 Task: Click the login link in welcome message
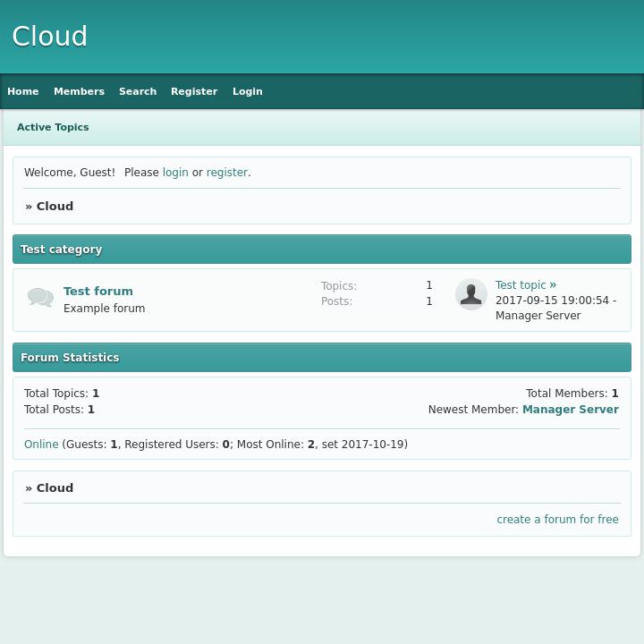coord(175,173)
